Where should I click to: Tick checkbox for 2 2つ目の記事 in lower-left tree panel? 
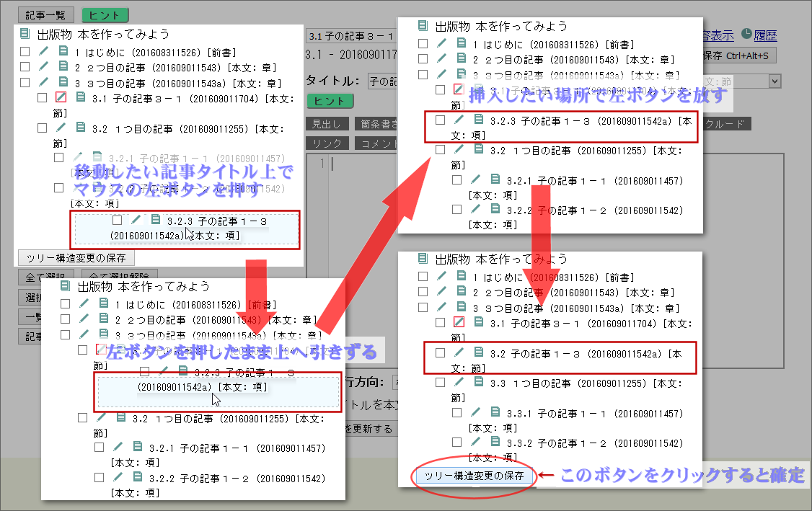(65, 319)
